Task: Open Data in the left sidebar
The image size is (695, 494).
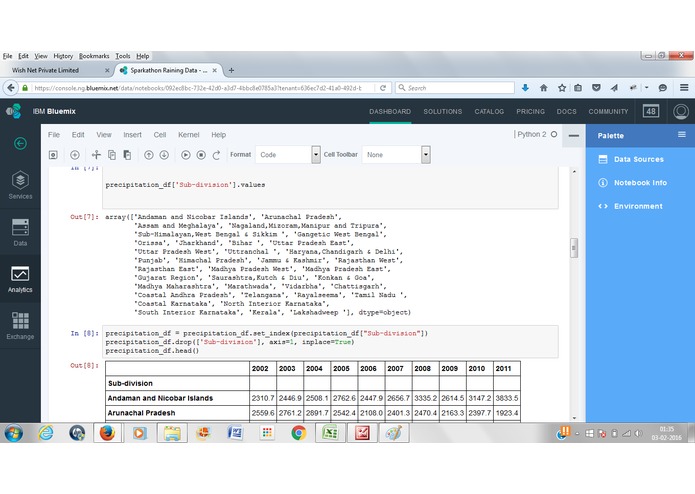Action: tap(20, 232)
